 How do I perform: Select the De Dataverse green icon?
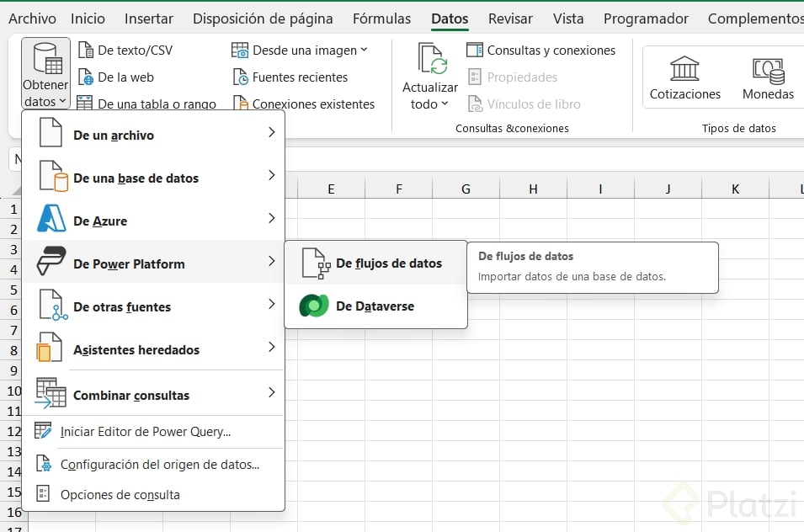coord(314,306)
